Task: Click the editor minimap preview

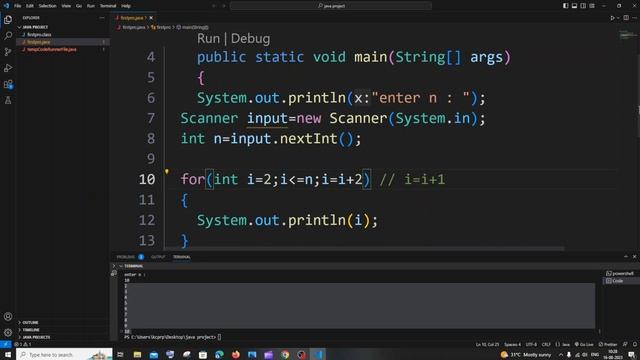Action: point(627,36)
